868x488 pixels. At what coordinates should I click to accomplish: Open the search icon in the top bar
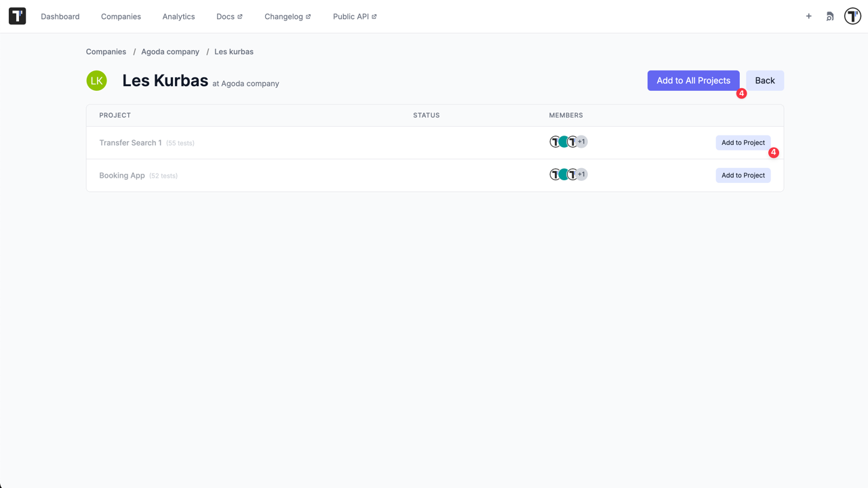point(829,16)
